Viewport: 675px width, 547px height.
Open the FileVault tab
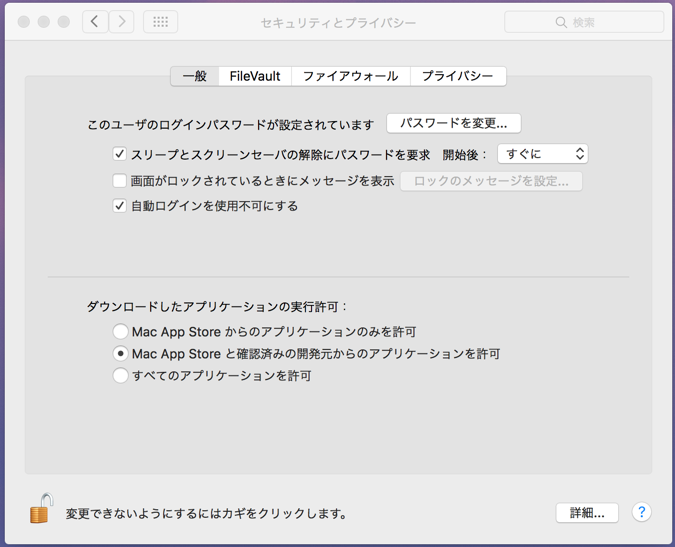(255, 76)
